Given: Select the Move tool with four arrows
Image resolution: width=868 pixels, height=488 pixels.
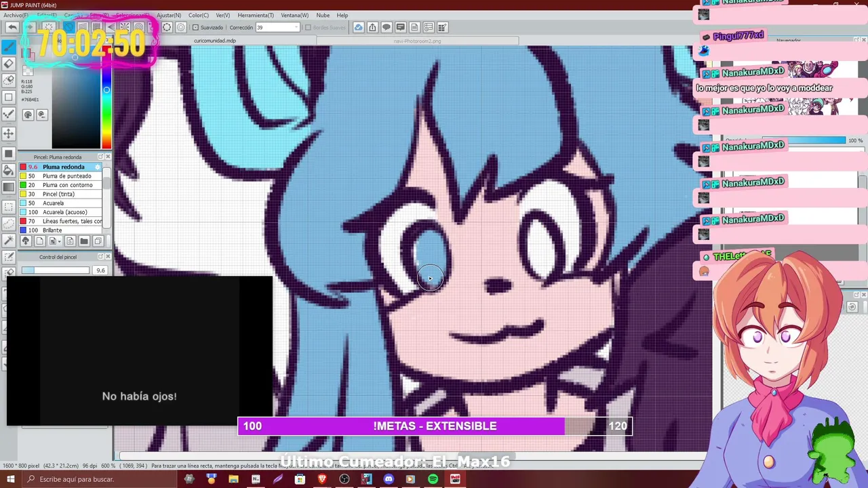Looking at the screenshot, I should coord(9,134).
